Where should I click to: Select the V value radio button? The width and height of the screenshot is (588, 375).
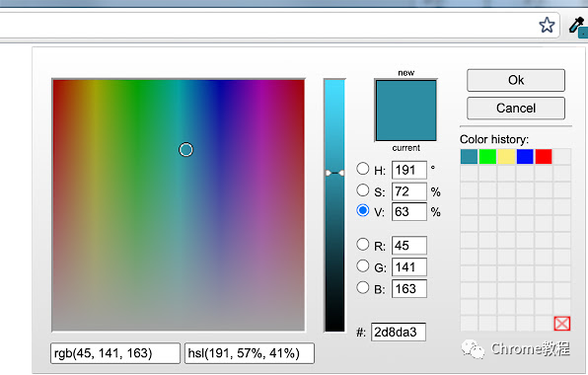click(x=363, y=210)
